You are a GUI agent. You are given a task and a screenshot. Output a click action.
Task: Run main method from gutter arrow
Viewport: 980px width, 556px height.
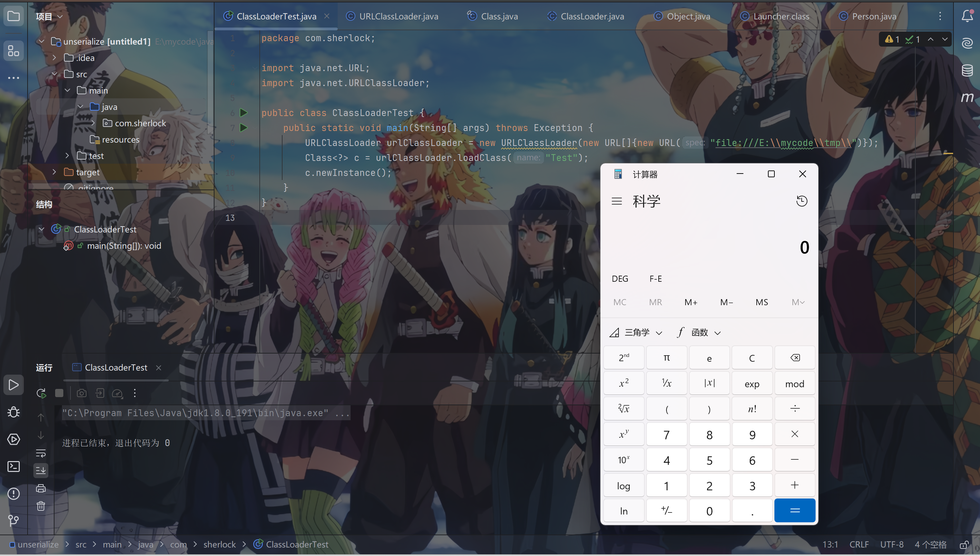pyautogui.click(x=244, y=128)
